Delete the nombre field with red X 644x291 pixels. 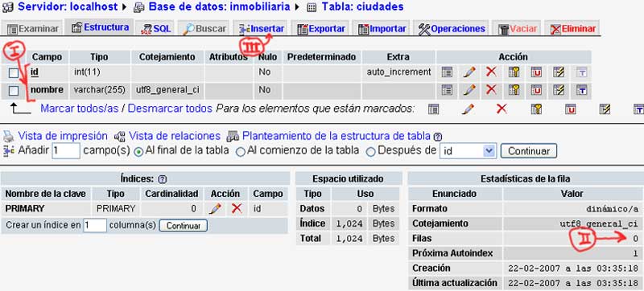(x=491, y=90)
